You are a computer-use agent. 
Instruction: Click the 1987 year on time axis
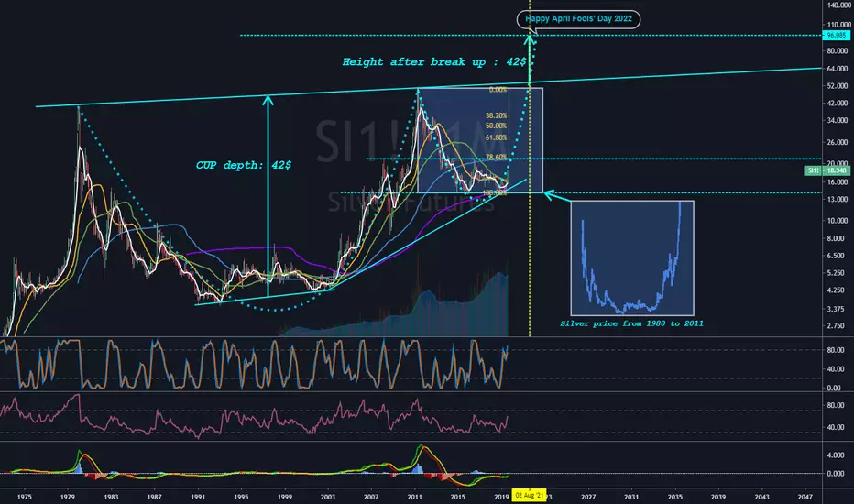(154, 497)
